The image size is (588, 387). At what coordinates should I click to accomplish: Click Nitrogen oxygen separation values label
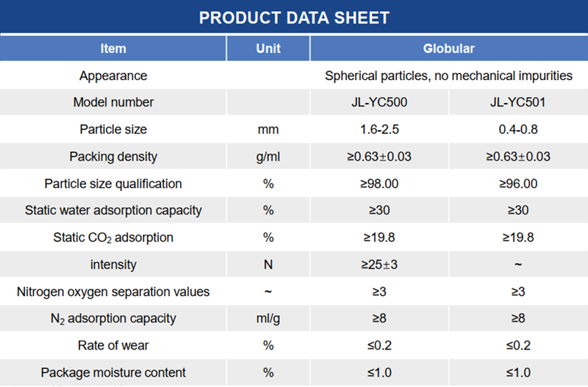pos(113,292)
